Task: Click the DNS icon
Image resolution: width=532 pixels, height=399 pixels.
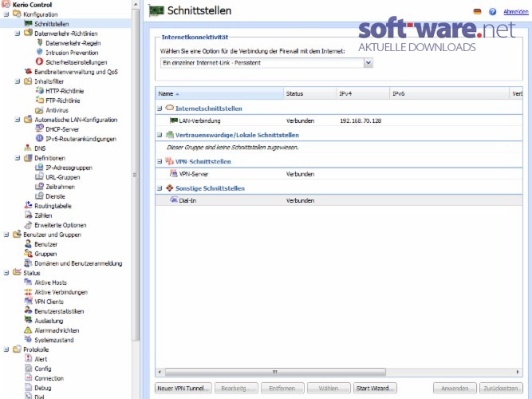Action: pyautogui.click(x=28, y=148)
